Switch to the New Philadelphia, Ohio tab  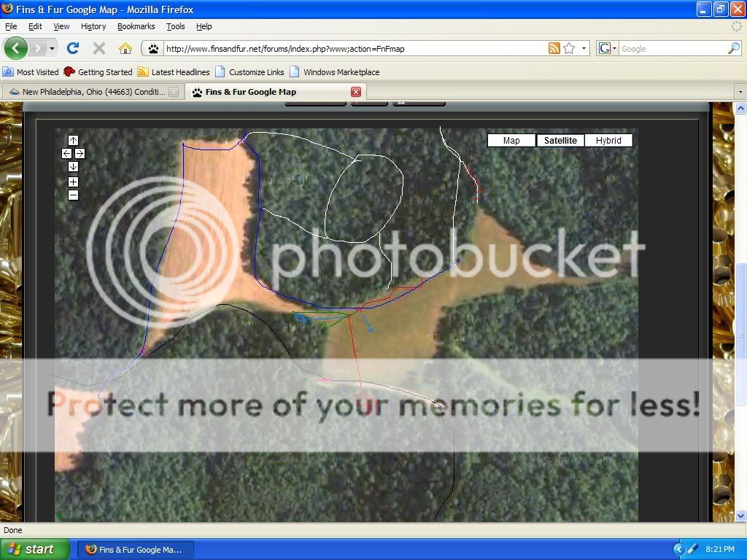93,92
